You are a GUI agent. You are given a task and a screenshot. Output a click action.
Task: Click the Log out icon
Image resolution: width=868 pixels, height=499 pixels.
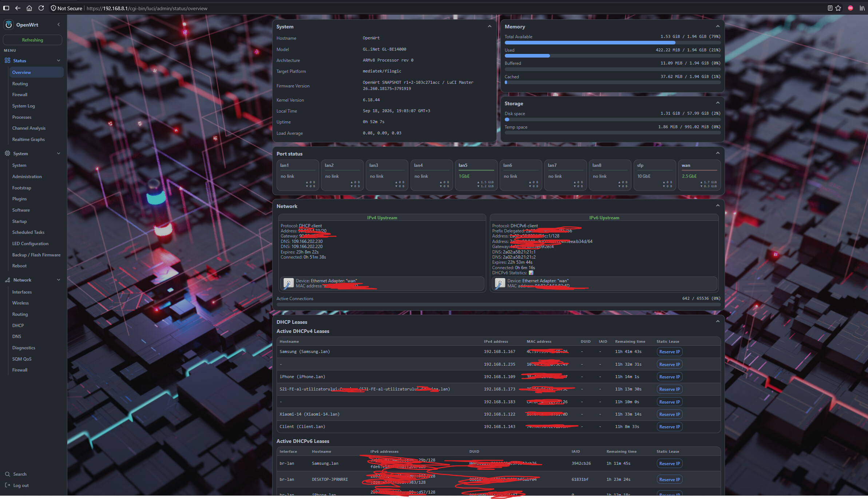(7, 485)
